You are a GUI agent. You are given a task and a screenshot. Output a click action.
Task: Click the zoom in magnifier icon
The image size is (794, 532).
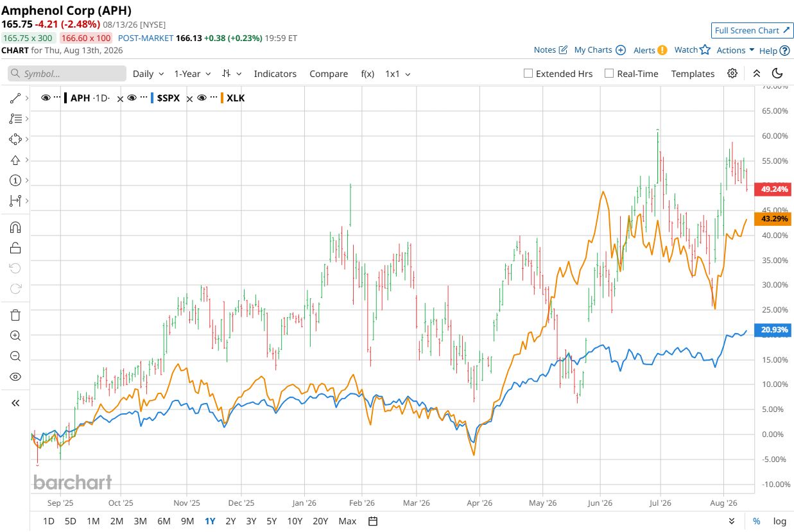15,336
